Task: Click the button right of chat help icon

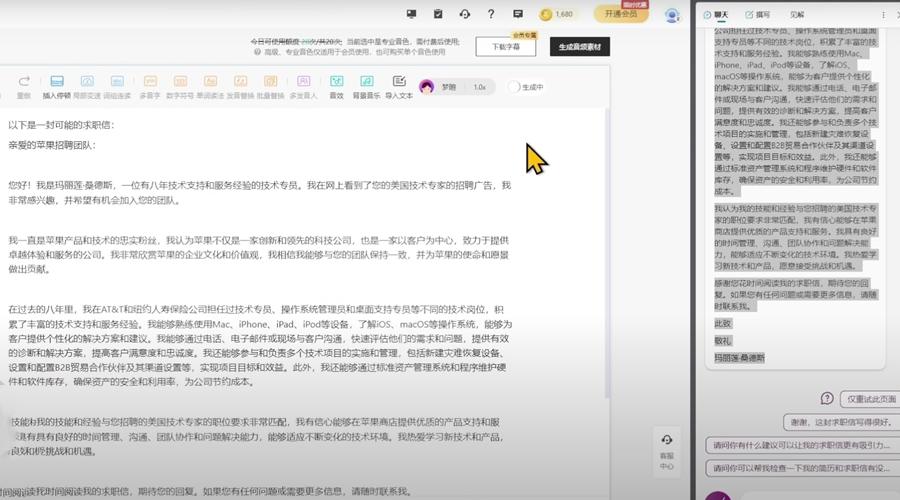Action: pyautogui.click(x=870, y=398)
